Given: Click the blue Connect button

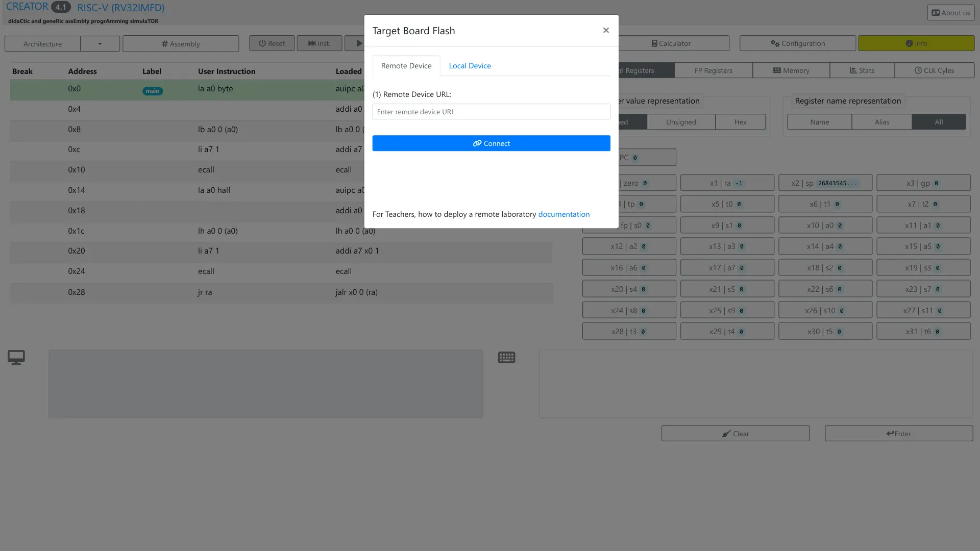Looking at the screenshot, I should click(x=491, y=143).
